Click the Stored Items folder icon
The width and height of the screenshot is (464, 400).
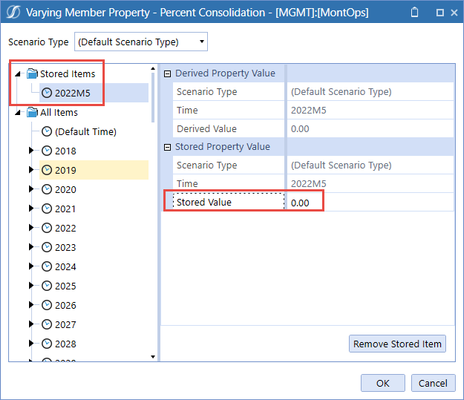[x=32, y=73]
